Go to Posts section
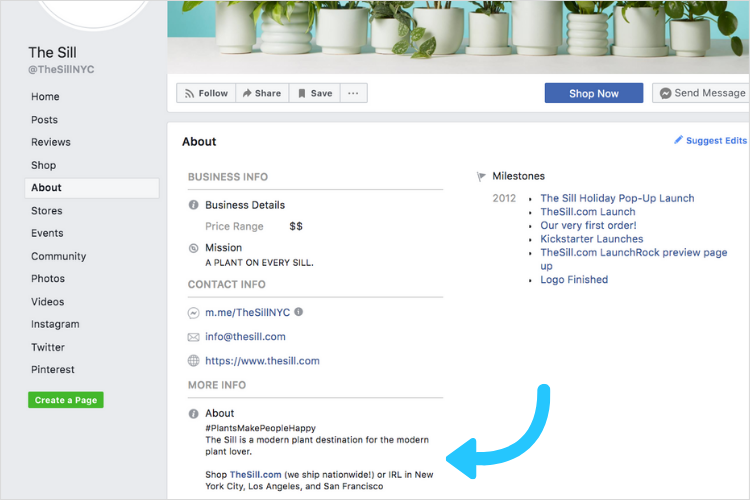The width and height of the screenshot is (750, 500). [x=44, y=120]
